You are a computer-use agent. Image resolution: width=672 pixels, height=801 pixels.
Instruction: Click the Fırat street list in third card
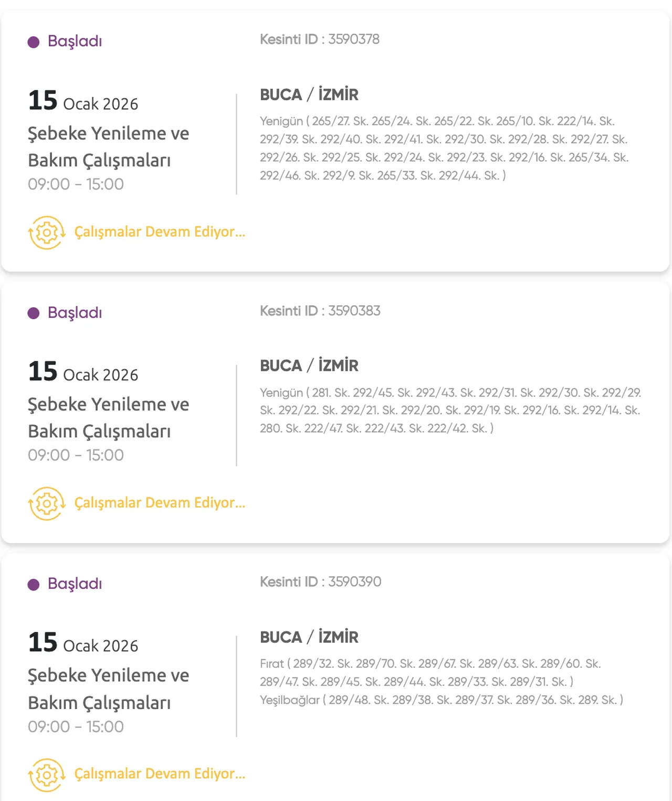(x=430, y=672)
